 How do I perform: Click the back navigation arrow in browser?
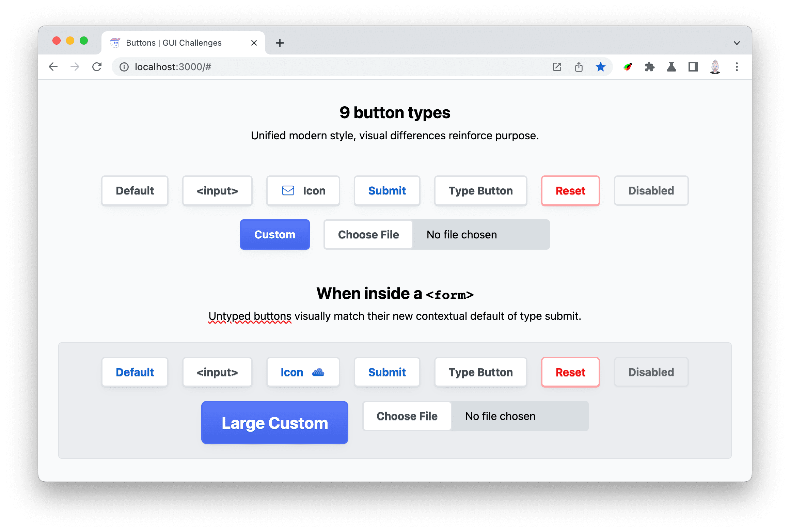pos(53,66)
